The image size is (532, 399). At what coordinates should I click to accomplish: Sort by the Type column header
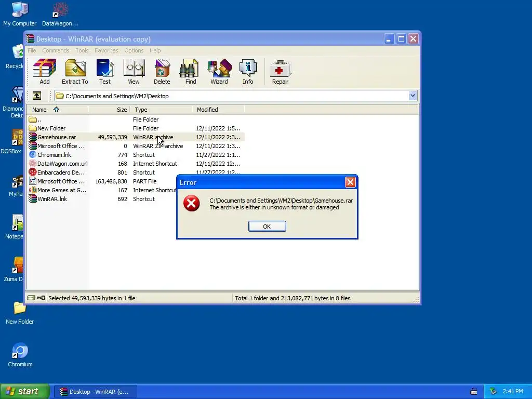coord(161,110)
